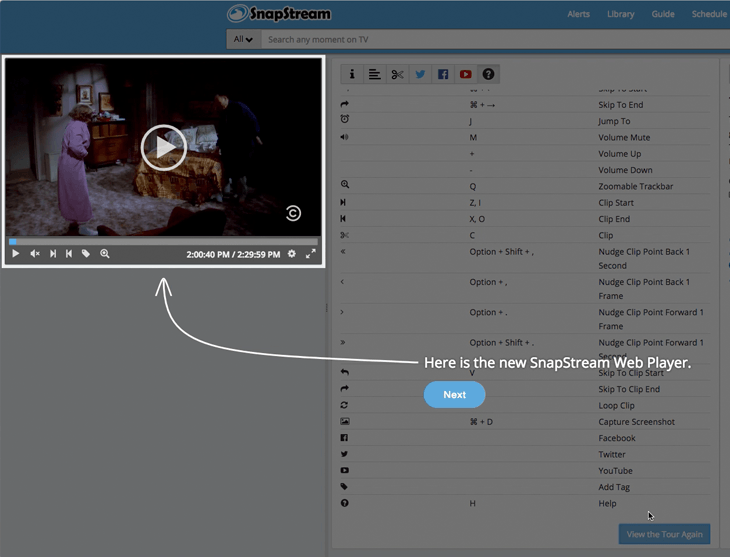This screenshot has width=730, height=557.
Task: Open the transcript lines tab icon
Action: pos(374,74)
